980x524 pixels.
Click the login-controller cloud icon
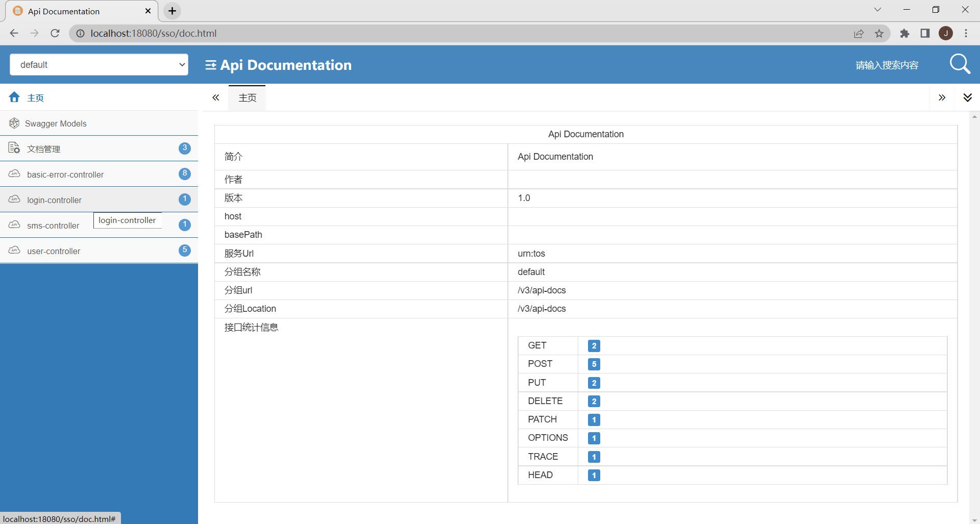pos(14,199)
